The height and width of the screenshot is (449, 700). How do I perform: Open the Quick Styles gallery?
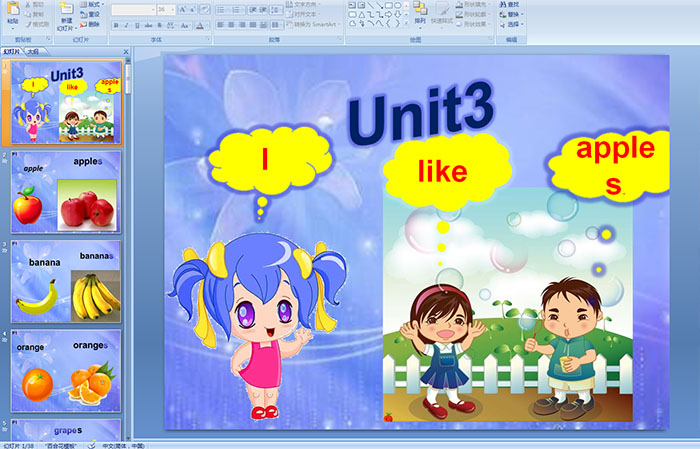click(x=442, y=15)
